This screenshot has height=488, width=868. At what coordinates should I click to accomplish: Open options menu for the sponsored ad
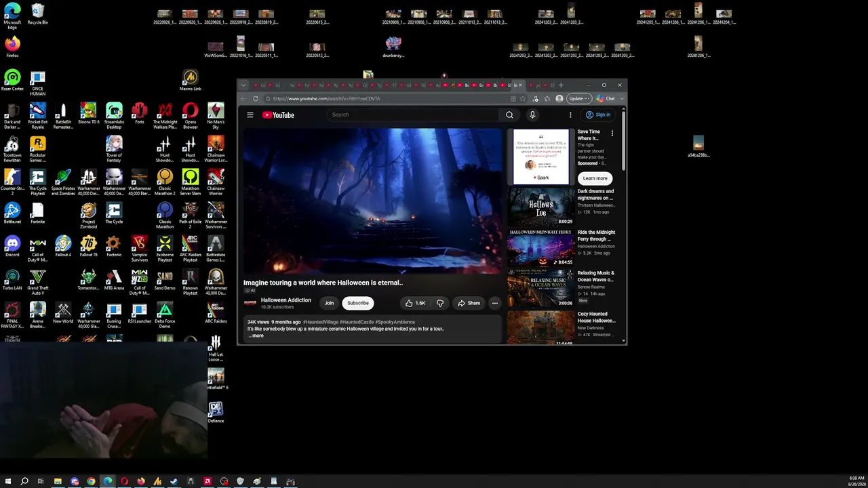[612, 134]
